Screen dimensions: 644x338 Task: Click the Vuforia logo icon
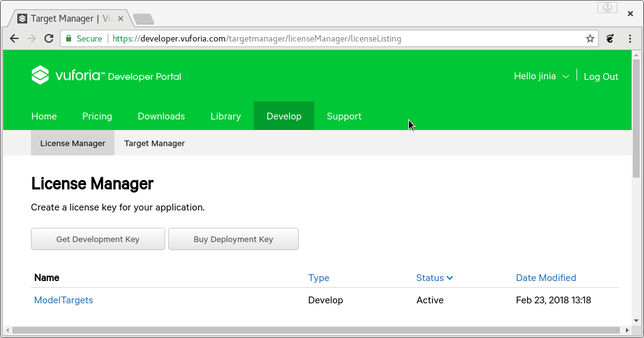[40, 76]
